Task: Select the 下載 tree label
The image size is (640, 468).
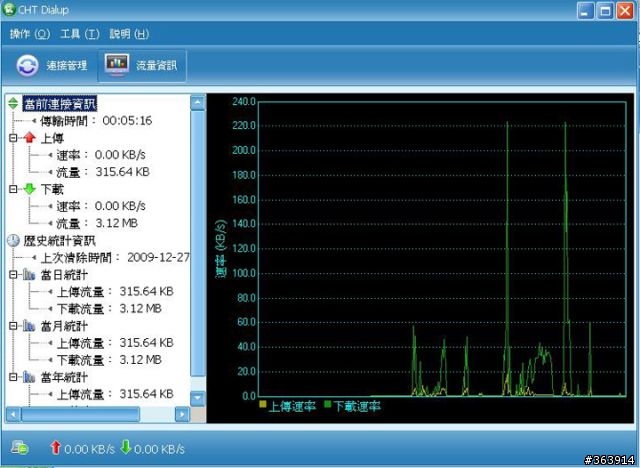Action: coord(52,189)
